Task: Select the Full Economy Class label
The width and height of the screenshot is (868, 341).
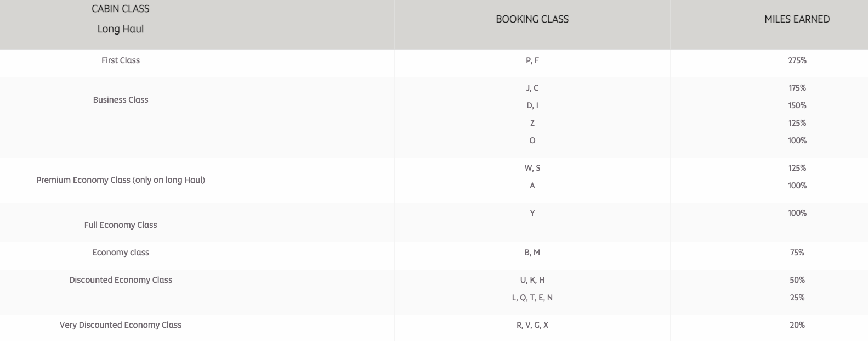Action: (121, 225)
